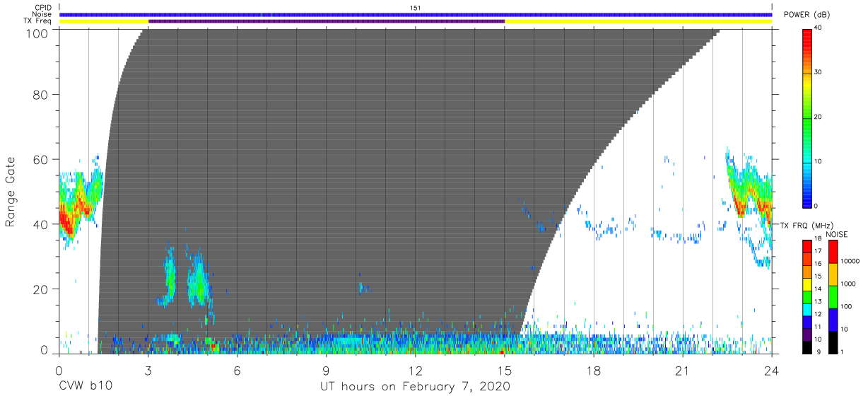Click the 60 tick label on the Range Gate axis
The image size is (868, 401).
pyautogui.click(x=42, y=159)
